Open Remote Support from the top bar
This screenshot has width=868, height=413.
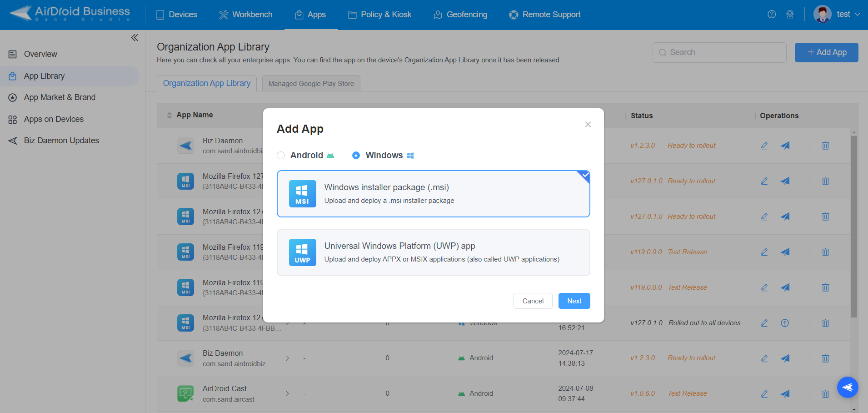click(x=544, y=14)
